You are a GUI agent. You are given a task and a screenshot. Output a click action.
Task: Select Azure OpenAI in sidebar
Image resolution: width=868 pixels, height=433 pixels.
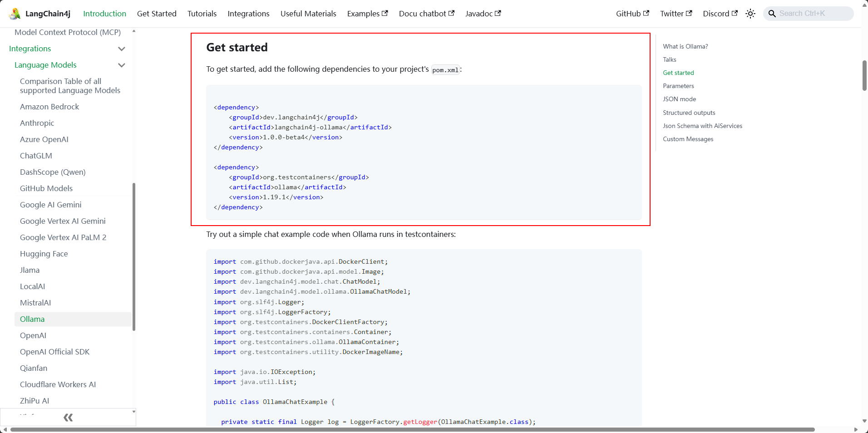(x=44, y=139)
